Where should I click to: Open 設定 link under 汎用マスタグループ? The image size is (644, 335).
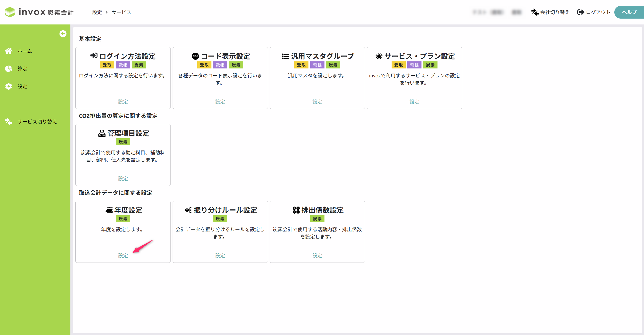pos(317,102)
